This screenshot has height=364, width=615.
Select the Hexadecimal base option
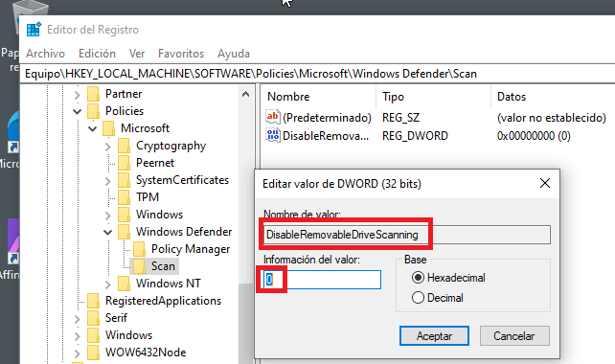point(418,278)
